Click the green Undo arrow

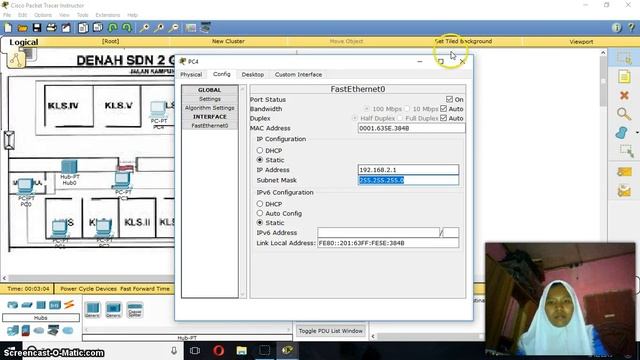click(x=113, y=28)
